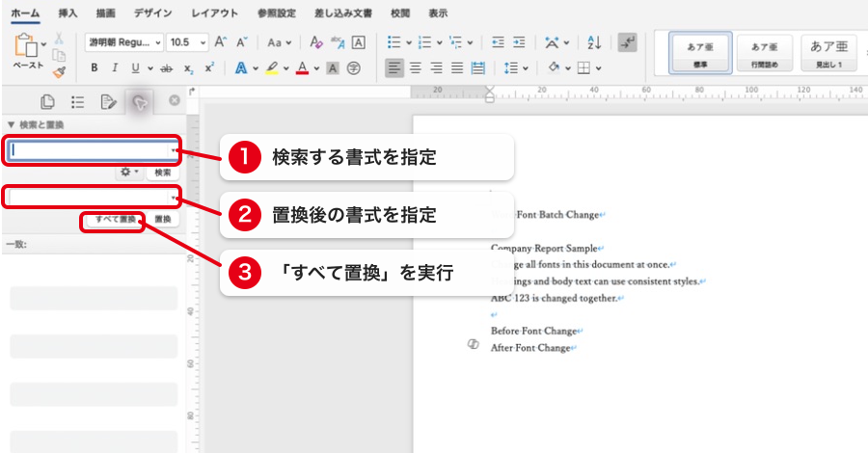Viewport: 868px width, 453px height.
Task: Apply red font color
Action: tap(302, 68)
